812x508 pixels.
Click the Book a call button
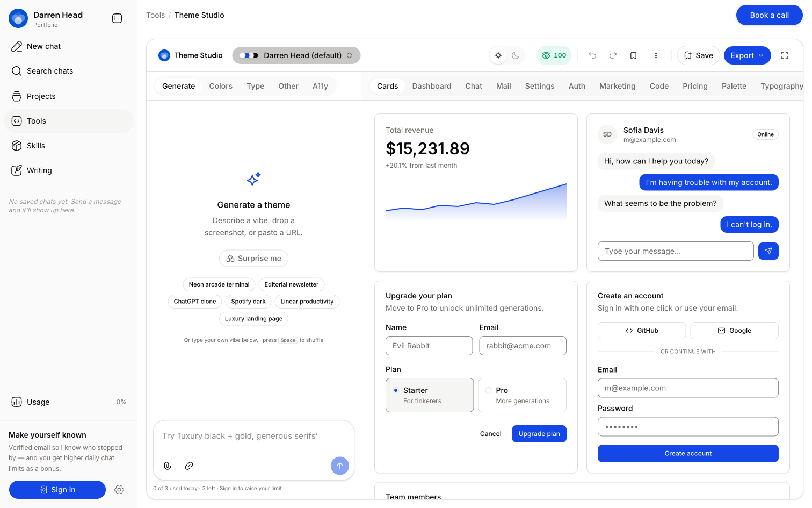pos(770,15)
